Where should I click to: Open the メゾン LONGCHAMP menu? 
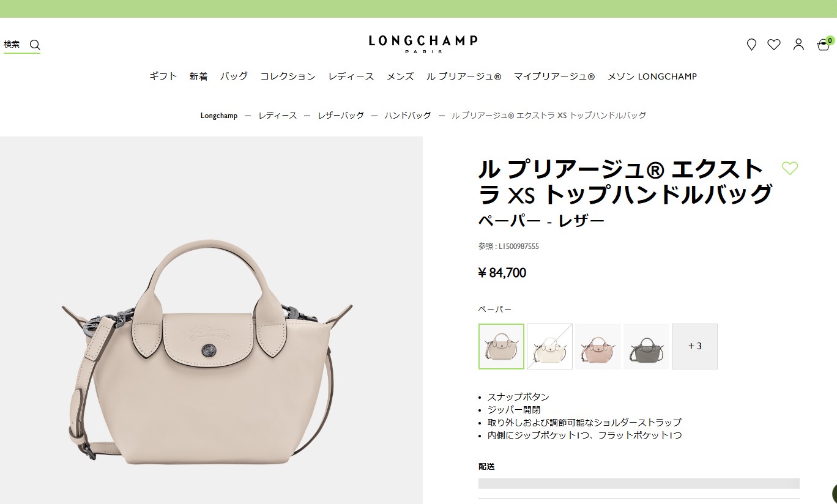tap(652, 76)
